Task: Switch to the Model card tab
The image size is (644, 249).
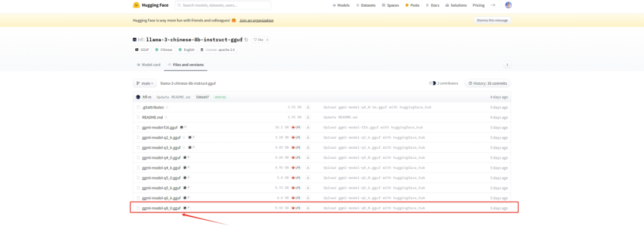Action: click(148, 64)
